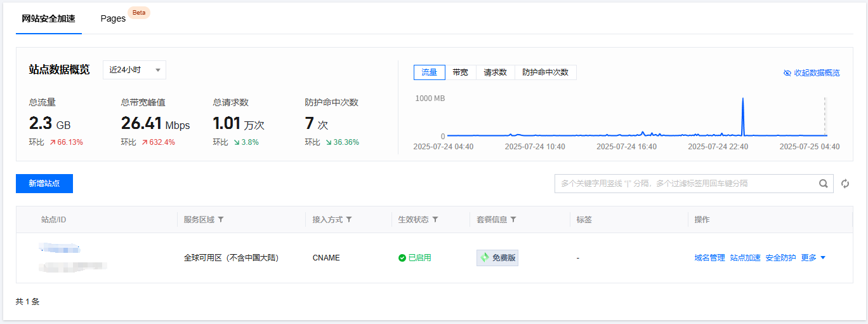Click the 26.41 Mbps peak bandwidth value
Screen dimensions: 868x324
pos(155,124)
